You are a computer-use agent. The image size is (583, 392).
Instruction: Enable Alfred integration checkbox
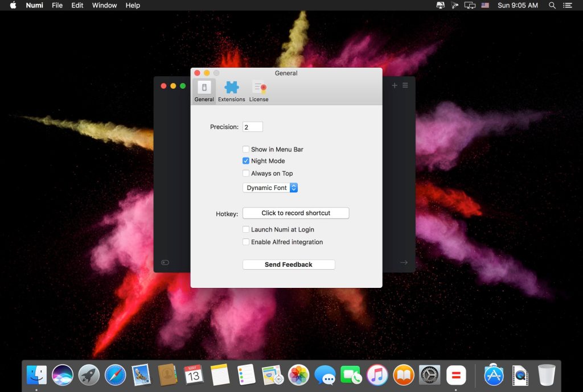[246, 242]
